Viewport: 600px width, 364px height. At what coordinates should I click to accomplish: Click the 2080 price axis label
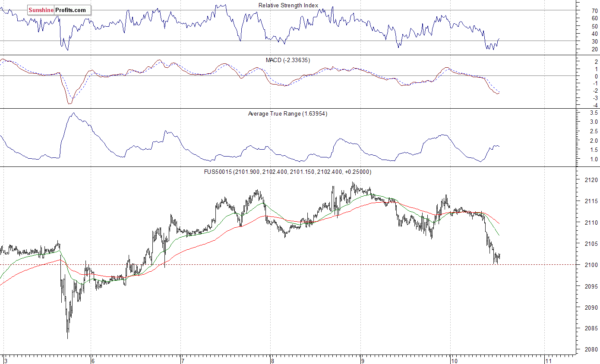click(591, 350)
